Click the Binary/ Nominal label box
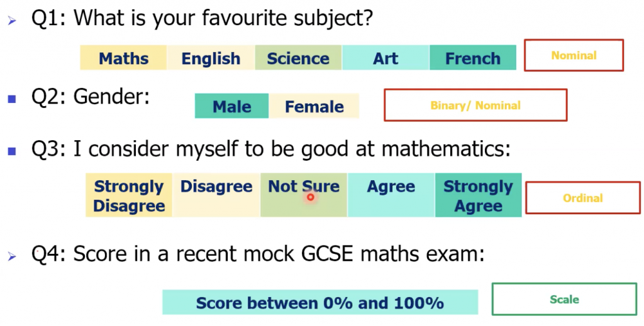The height and width of the screenshot is (326, 644). click(475, 106)
